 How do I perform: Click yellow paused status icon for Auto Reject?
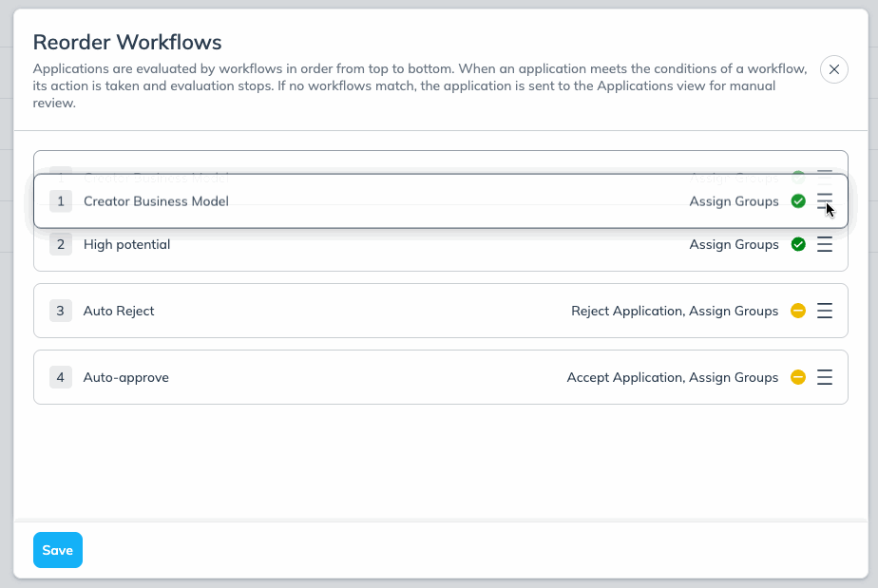click(x=798, y=311)
